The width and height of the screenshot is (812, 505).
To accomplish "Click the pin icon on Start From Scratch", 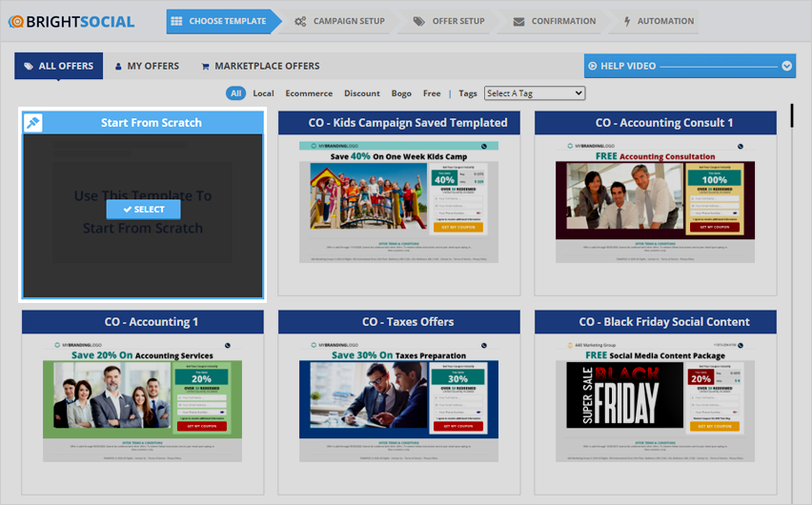I will (31, 123).
